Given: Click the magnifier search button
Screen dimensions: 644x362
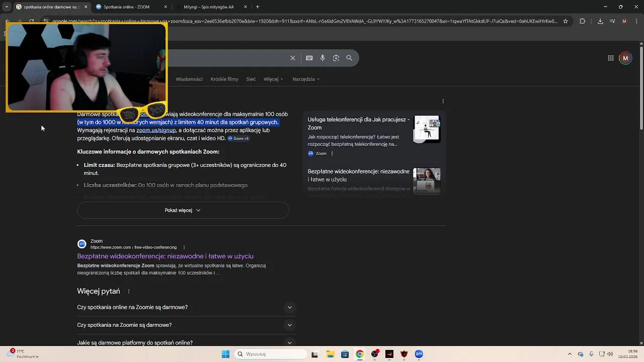Looking at the screenshot, I should click(x=349, y=58).
